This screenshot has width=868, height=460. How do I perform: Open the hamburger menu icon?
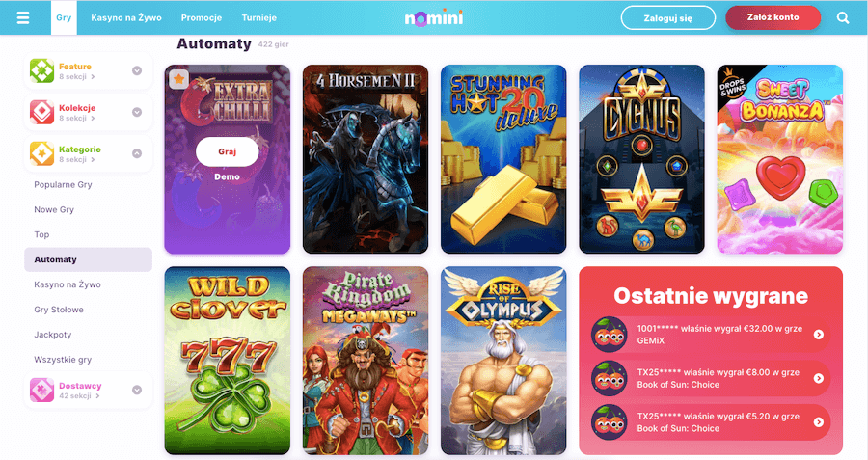tap(23, 17)
